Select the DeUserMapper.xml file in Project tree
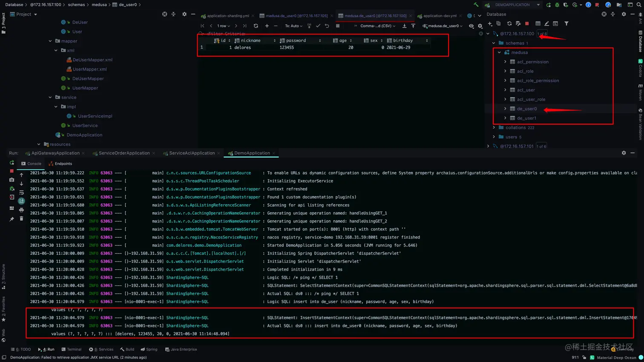Screen dimensions: 644x362 92,60
